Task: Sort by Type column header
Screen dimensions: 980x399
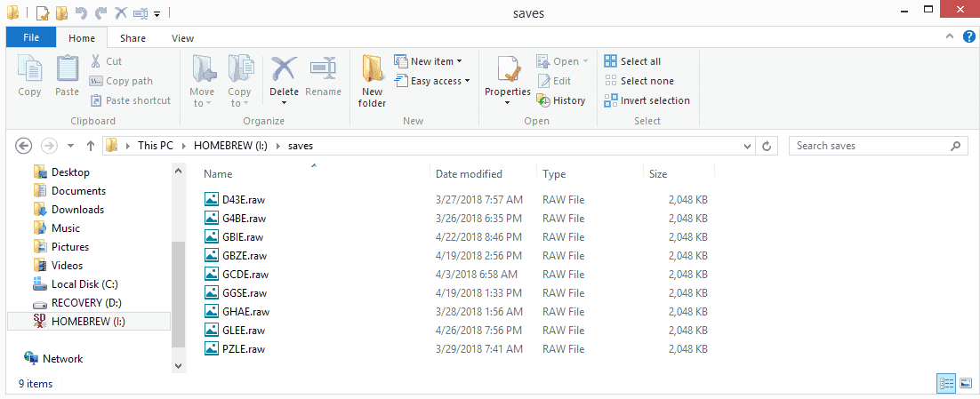Action: coord(554,174)
